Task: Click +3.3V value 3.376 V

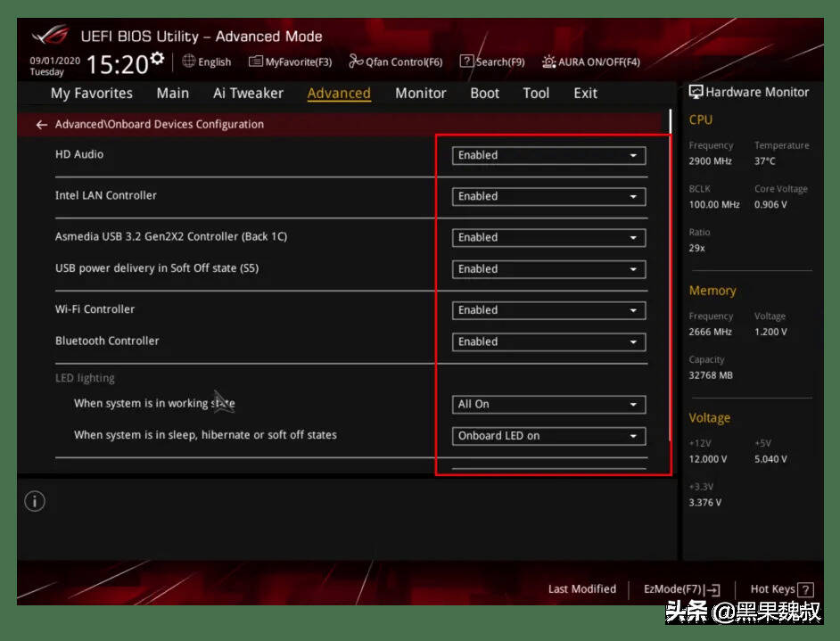Action: point(705,502)
